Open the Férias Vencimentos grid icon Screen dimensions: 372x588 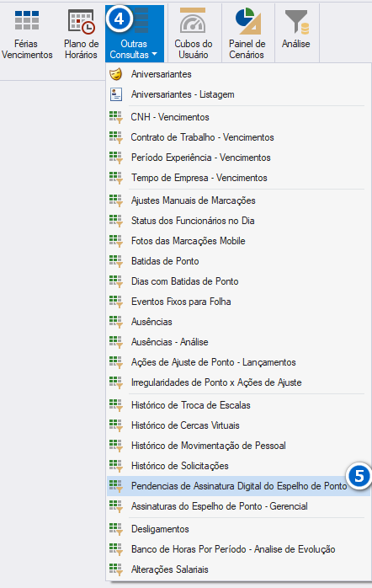(27, 20)
